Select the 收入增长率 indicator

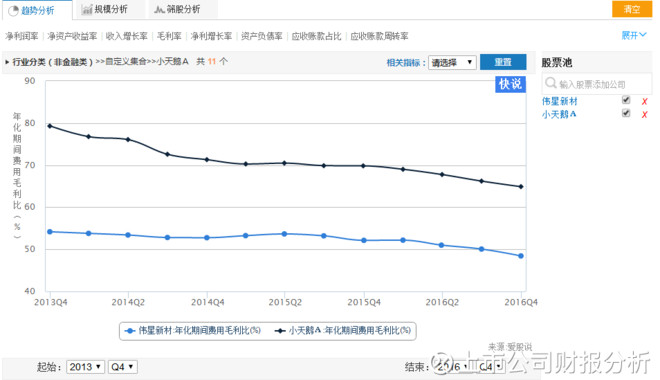click(127, 36)
